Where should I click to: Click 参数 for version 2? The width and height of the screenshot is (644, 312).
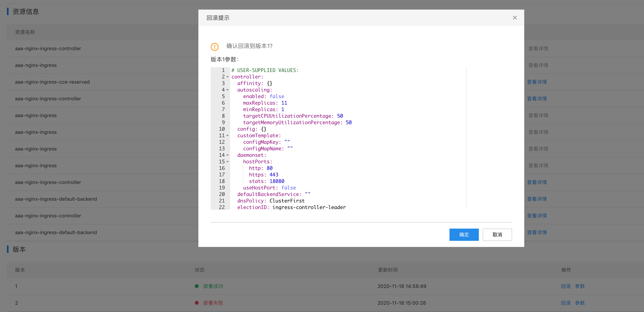click(x=580, y=303)
